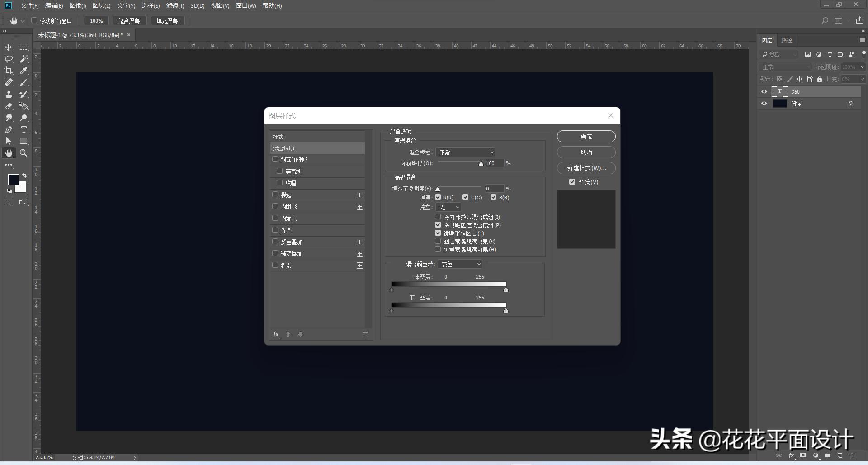Switch to the 路径 panel tab
The height and width of the screenshot is (465, 868).
click(x=787, y=40)
